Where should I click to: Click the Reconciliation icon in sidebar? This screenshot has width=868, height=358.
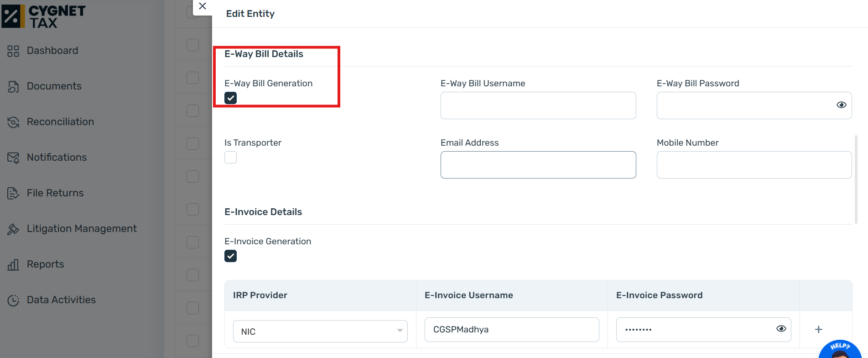click(x=13, y=122)
